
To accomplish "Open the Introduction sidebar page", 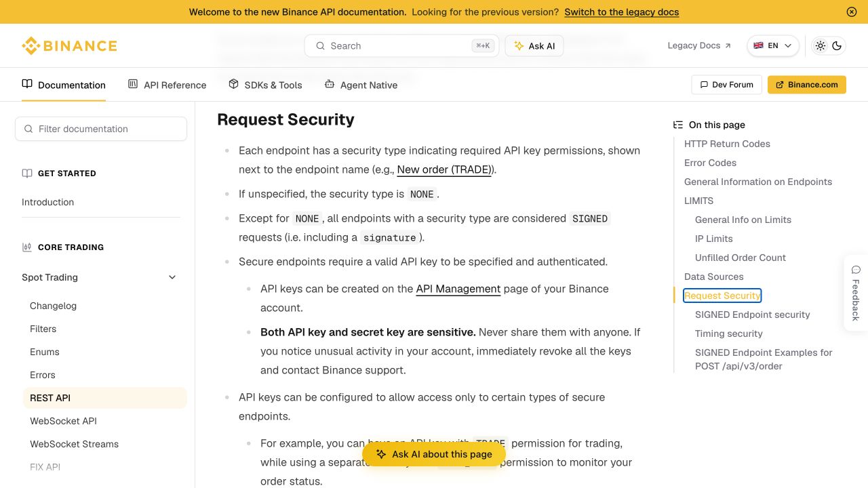I will 47,202.
